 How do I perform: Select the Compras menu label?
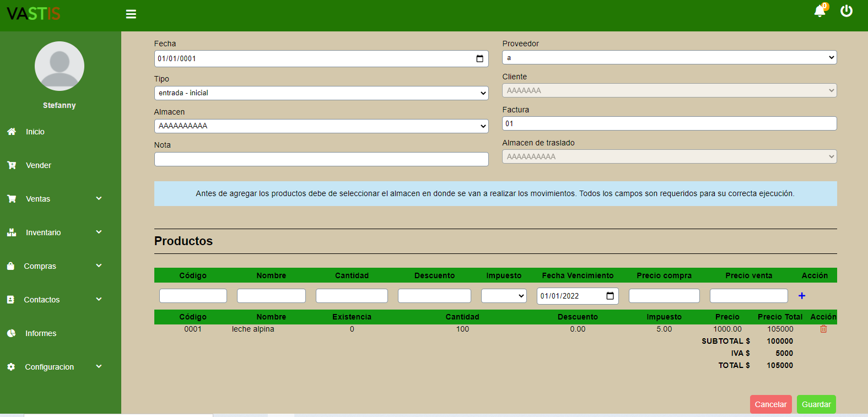(40, 266)
